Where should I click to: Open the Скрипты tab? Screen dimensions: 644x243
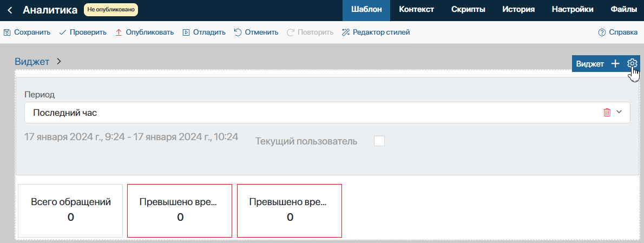[468, 10]
